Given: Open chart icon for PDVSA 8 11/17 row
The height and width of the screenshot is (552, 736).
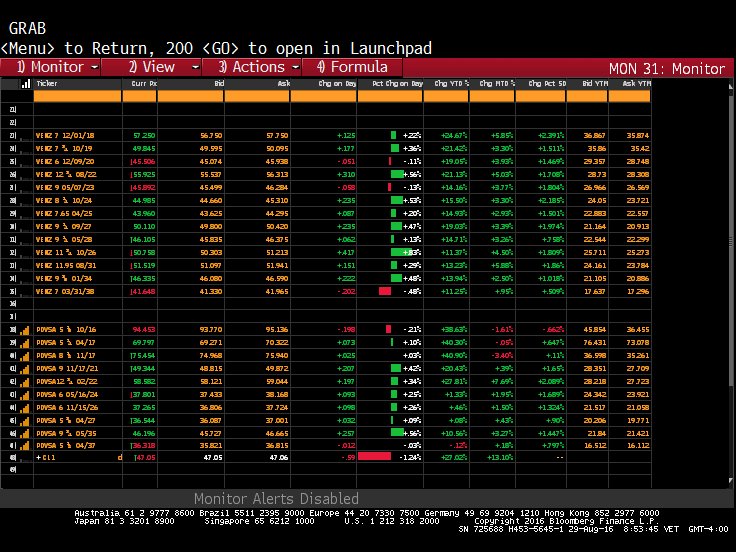Looking at the screenshot, I should tap(25, 356).
